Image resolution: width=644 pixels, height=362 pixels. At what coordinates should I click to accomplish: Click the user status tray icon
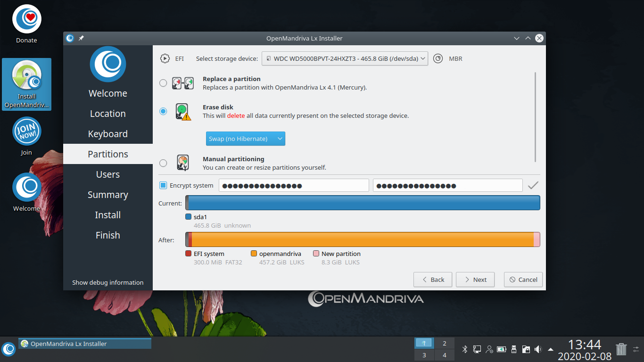tap(489, 349)
